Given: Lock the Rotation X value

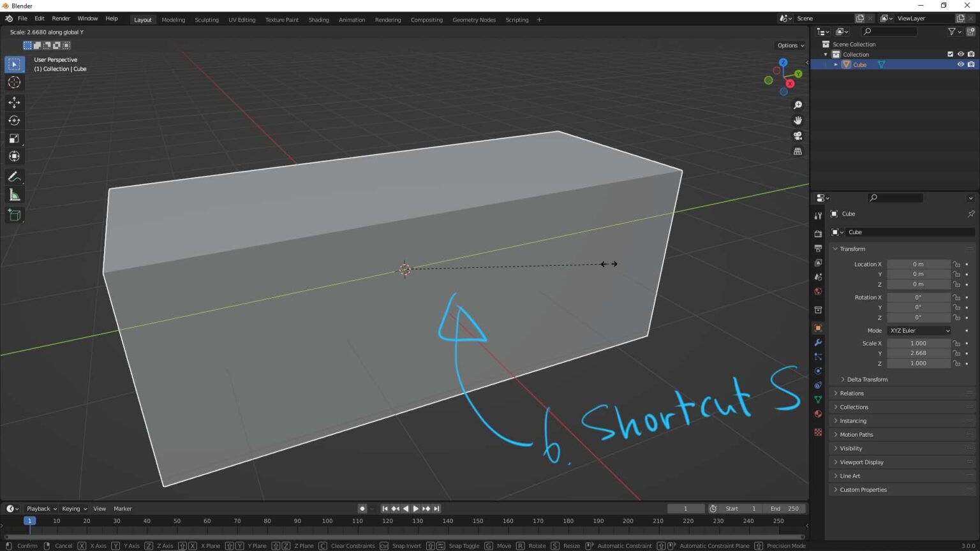Looking at the screenshot, I should [956, 297].
